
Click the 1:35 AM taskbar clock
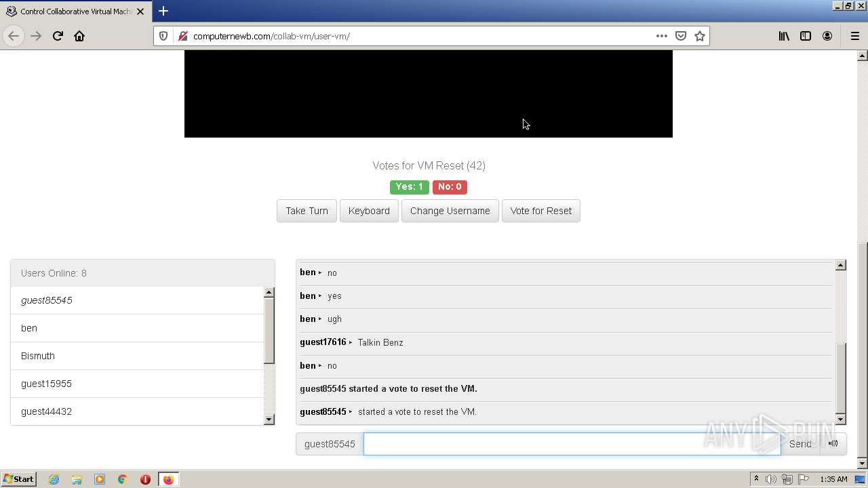[x=833, y=479]
